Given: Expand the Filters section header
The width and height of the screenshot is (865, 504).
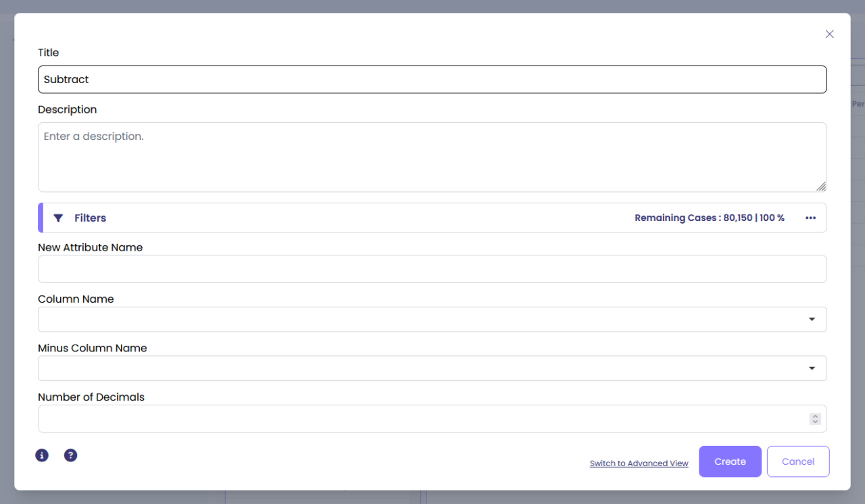Looking at the screenshot, I should (x=91, y=218).
